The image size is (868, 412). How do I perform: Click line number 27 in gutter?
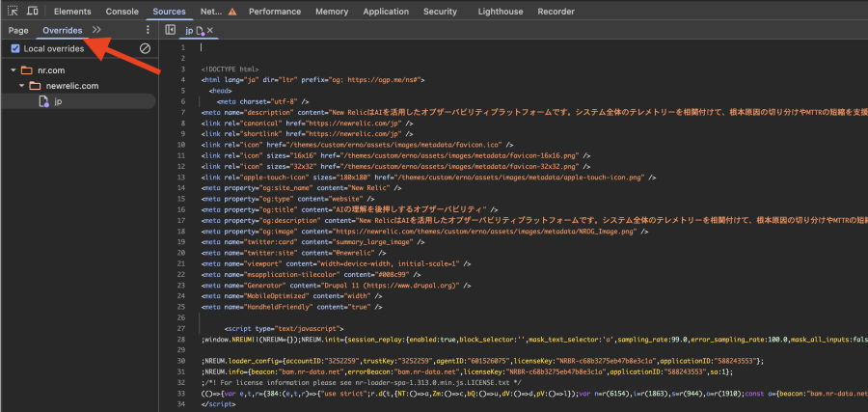[x=182, y=328]
